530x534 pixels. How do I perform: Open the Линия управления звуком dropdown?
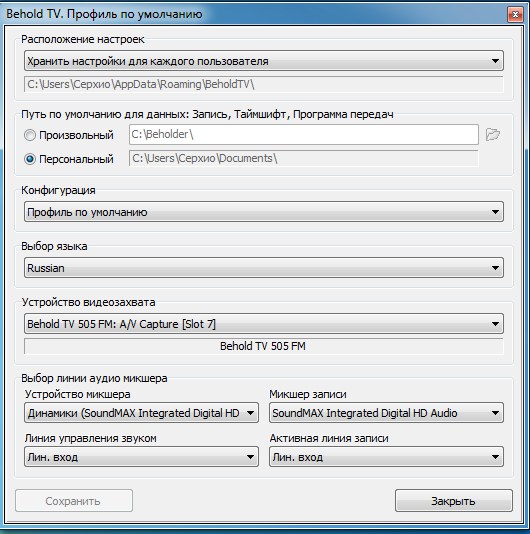[x=141, y=457]
